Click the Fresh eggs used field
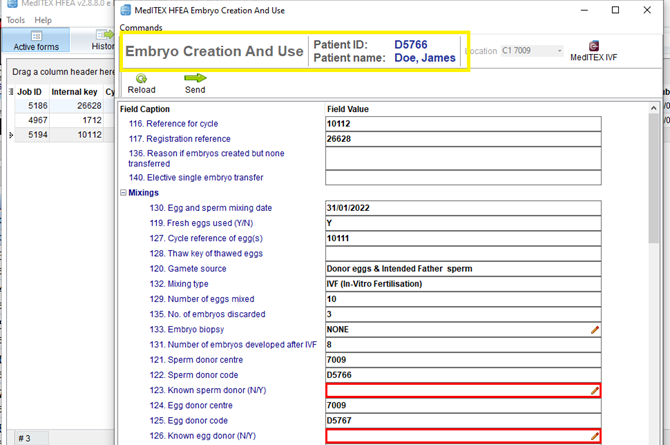The image size is (670, 445). coord(463,223)
